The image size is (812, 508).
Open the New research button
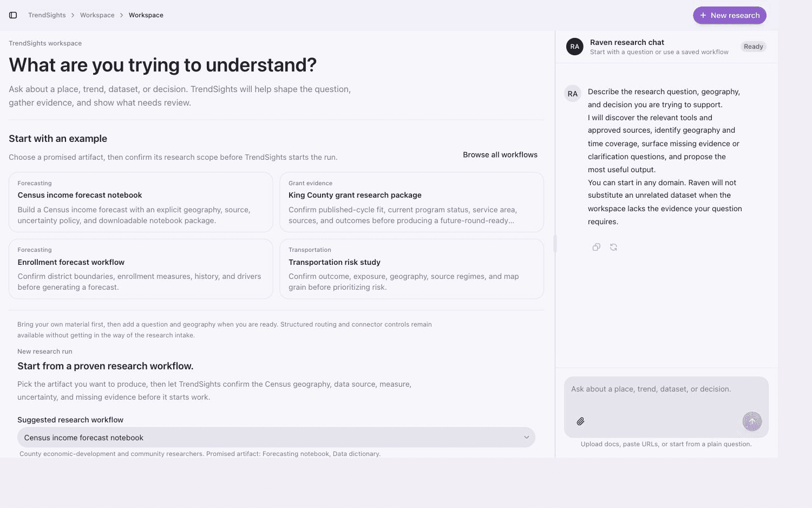[x=730, y=15]
